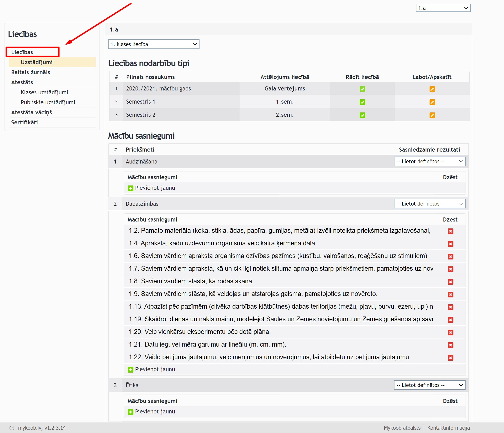
Task: Open edit icon for Semestris 2
Action: (432, 115)
